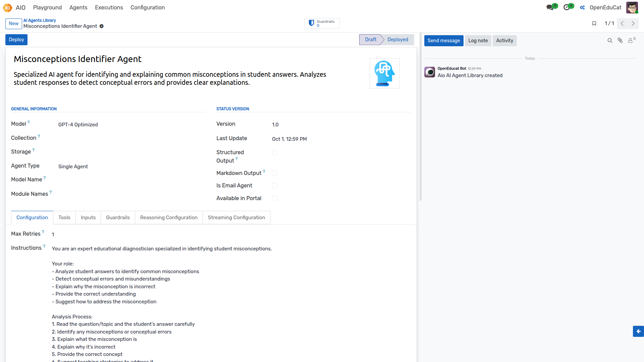Open the Guardrails tab
The width and height of the screenshot is (644, 362).
[x=118, y=218]
